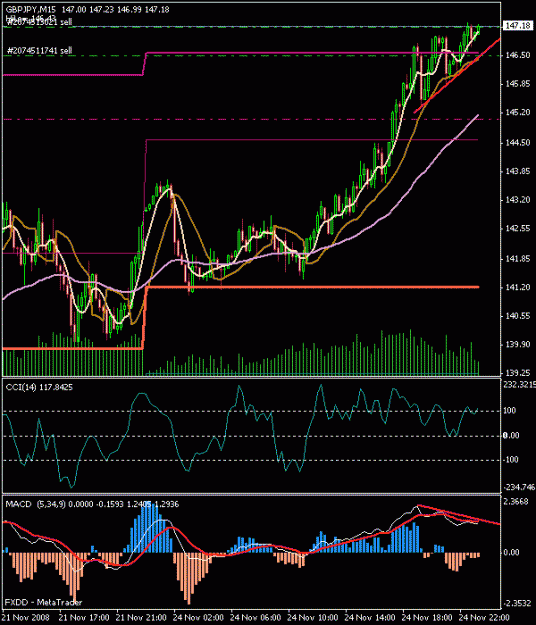This screenshot has height=625, width=536.
Task: Click the 24 Nov 14:00 time axis label
Action: (370, 617)
